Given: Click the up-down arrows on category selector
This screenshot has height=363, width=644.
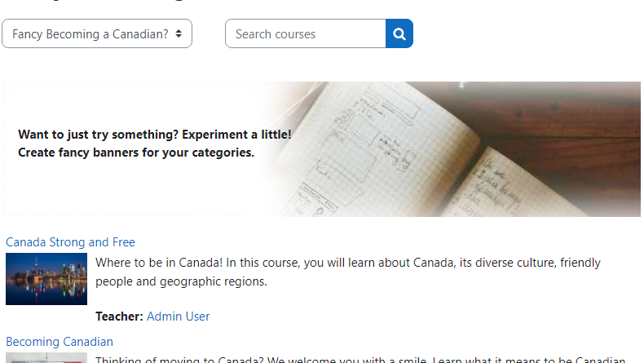Looking at the screenshot, I should pos(179,34).
